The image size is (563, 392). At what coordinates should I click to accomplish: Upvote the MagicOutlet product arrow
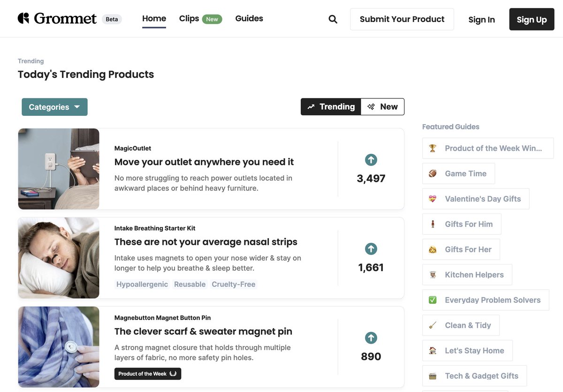click(x=371, y=160)
